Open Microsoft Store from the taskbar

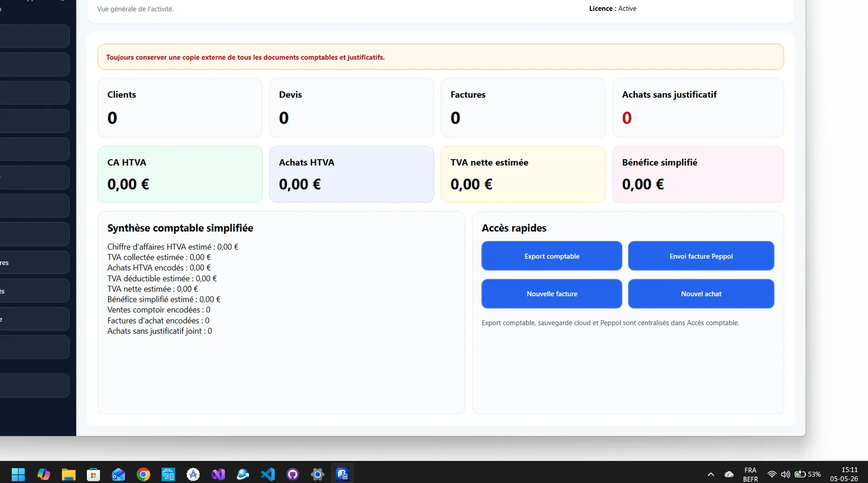93,474
